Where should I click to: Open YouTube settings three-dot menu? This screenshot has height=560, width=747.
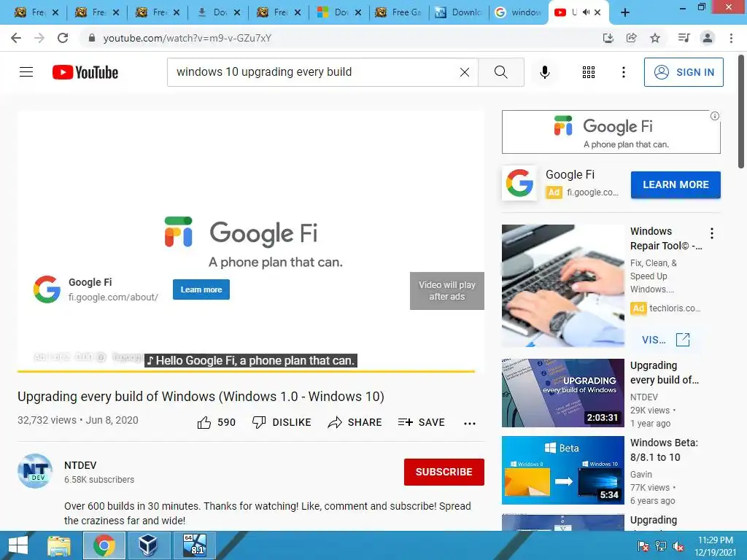[623, 72]
